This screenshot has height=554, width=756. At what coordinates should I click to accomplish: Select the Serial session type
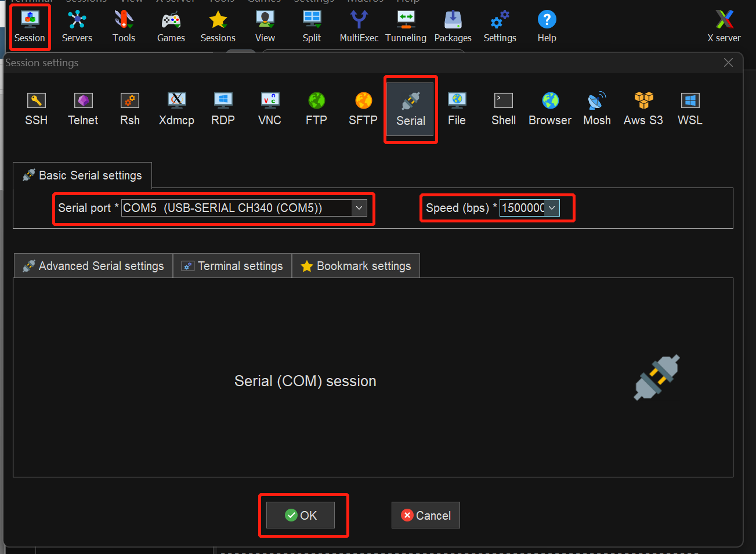click(411, 109)
